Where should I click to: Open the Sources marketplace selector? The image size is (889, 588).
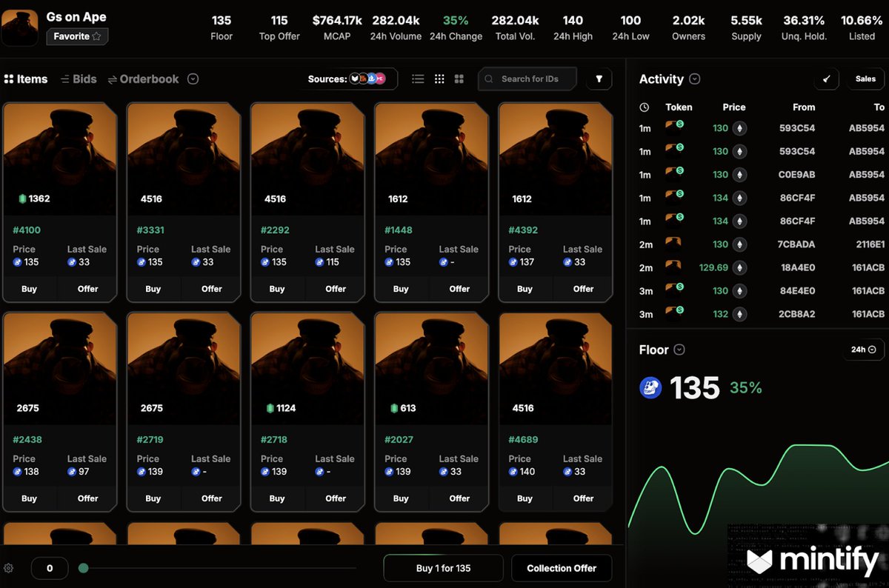click(353, 78)
